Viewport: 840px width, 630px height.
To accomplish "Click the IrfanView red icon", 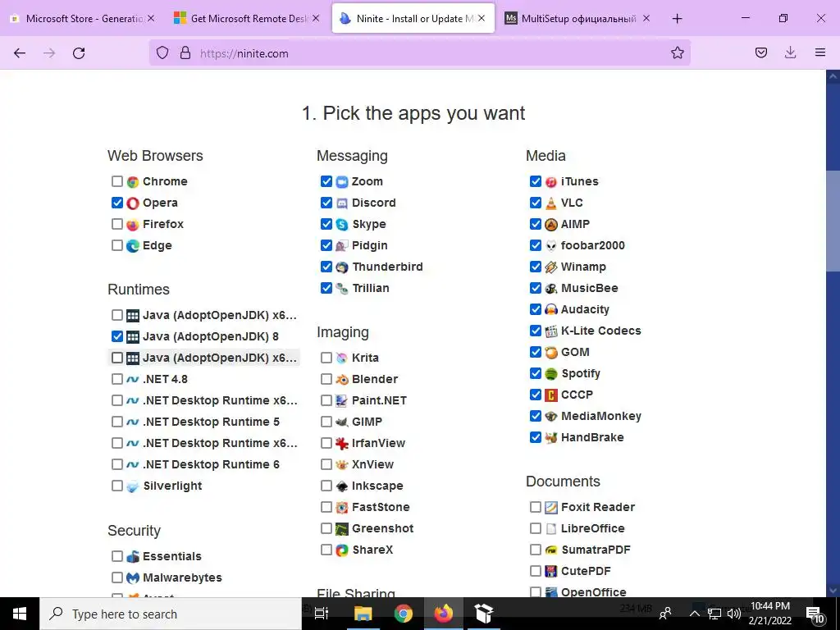I will click(x=342, y=443).
